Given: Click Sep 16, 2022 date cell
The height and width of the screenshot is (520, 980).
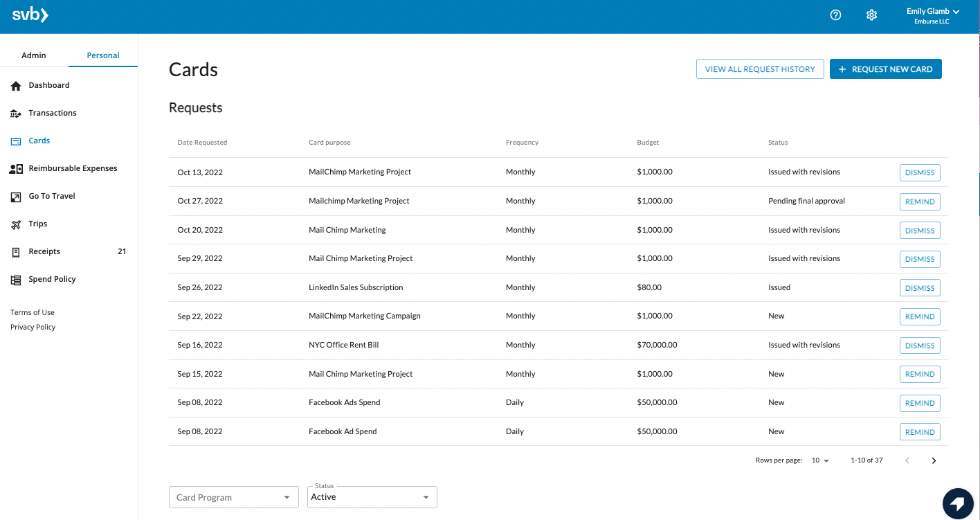Looking at the screenshot, I should pos(200,345).
